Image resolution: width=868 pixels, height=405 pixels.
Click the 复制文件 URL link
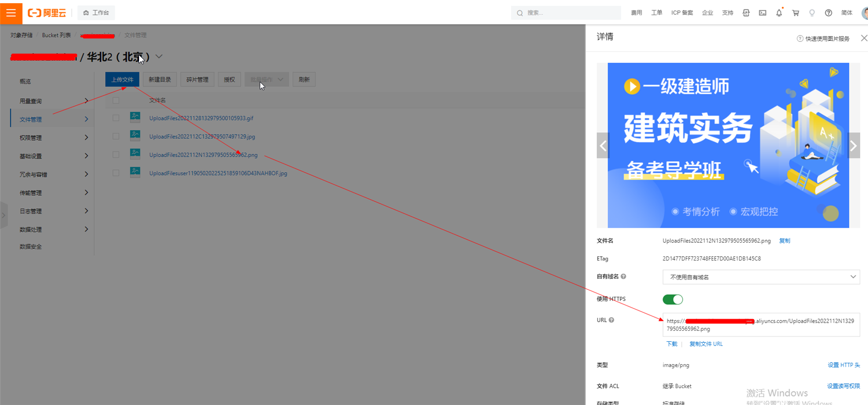[x=706, y=344]
